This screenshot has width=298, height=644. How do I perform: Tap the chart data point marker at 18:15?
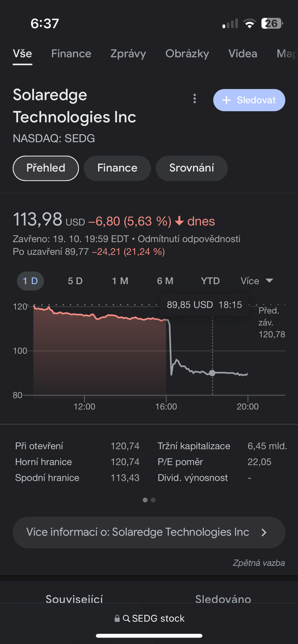point(212,373)
